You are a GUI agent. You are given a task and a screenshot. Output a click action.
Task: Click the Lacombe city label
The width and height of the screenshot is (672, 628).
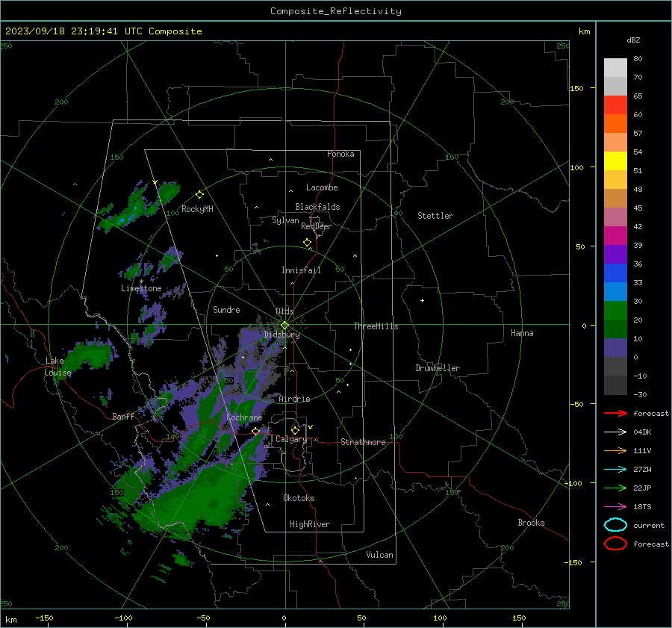322,187
